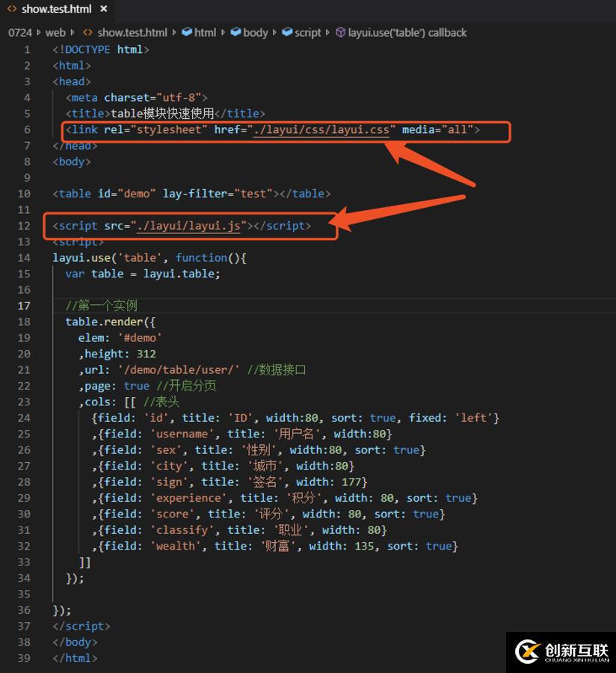Screen dimensions: 616x673
Task: Click the closing </body> tag
Action: tap(75, 642)
